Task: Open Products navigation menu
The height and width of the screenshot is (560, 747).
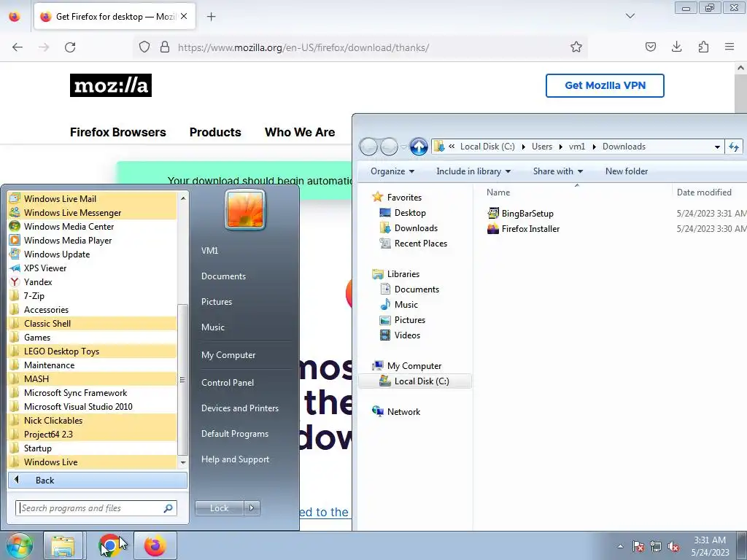Action: pyautogui.click(x=215, y=132)
